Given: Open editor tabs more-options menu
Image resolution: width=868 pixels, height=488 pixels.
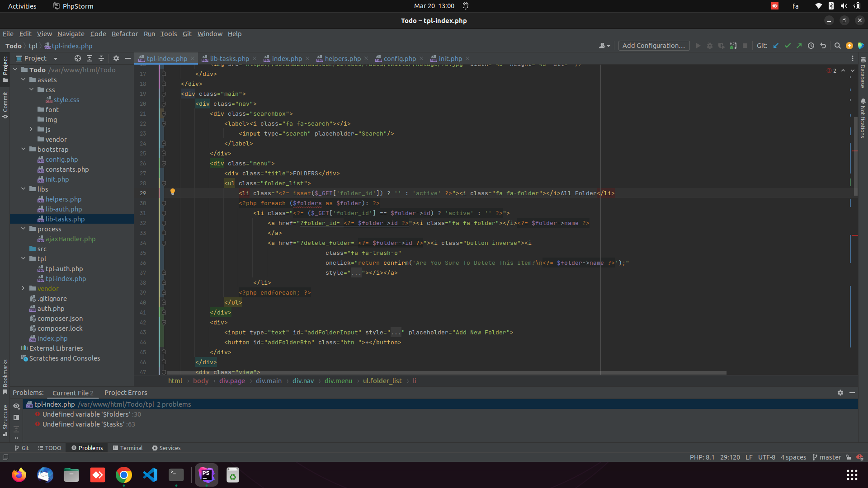Looking at the screenshot, I should [853, 58].
